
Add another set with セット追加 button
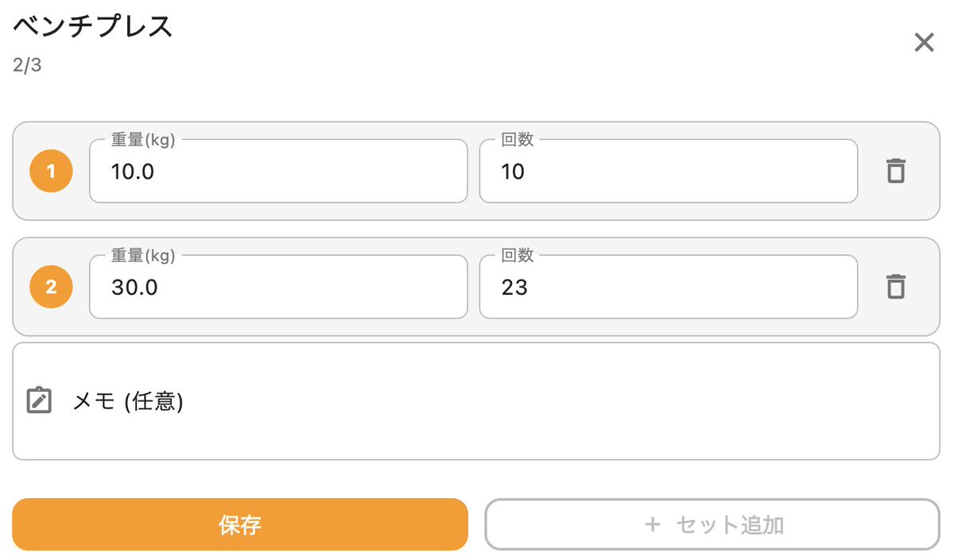(x=712, y=524)
